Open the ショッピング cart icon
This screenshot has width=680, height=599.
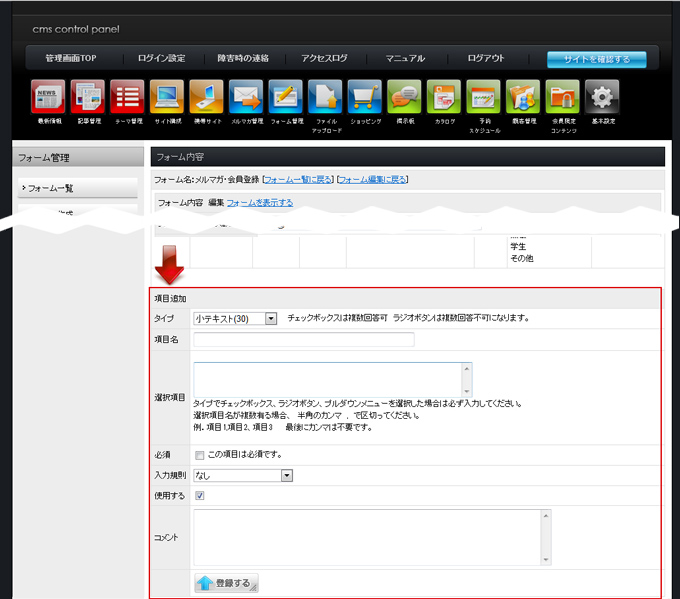pyautogui.click(x=365, y=97)
